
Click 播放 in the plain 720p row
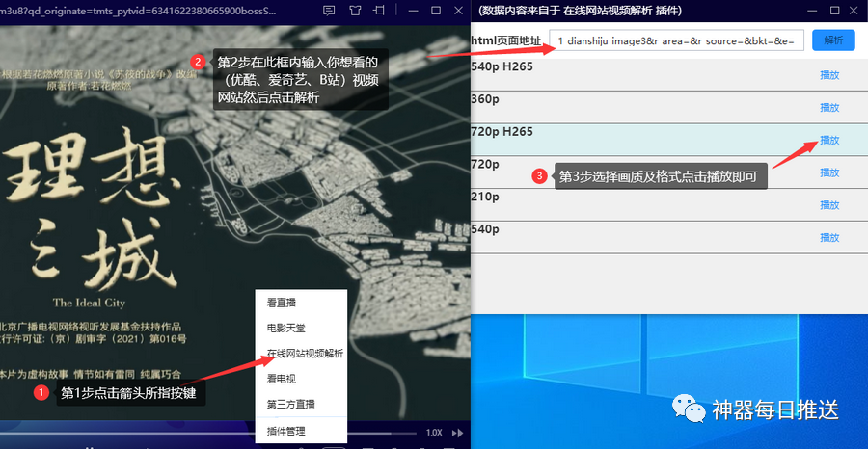(829, 172)
